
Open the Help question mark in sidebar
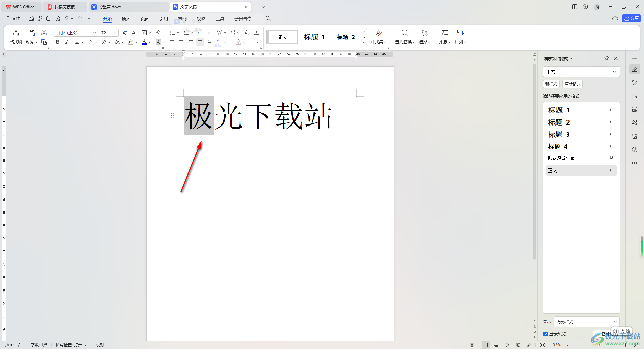(x=635, y=150)
